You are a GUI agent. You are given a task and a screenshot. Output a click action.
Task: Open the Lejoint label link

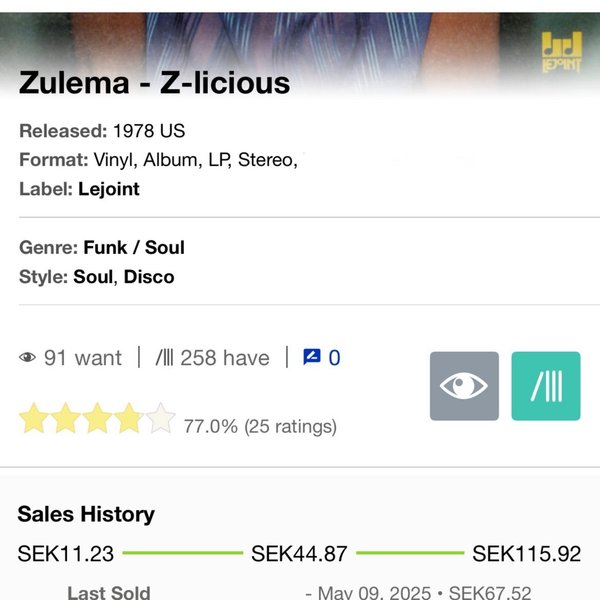(x=109, y=188)
